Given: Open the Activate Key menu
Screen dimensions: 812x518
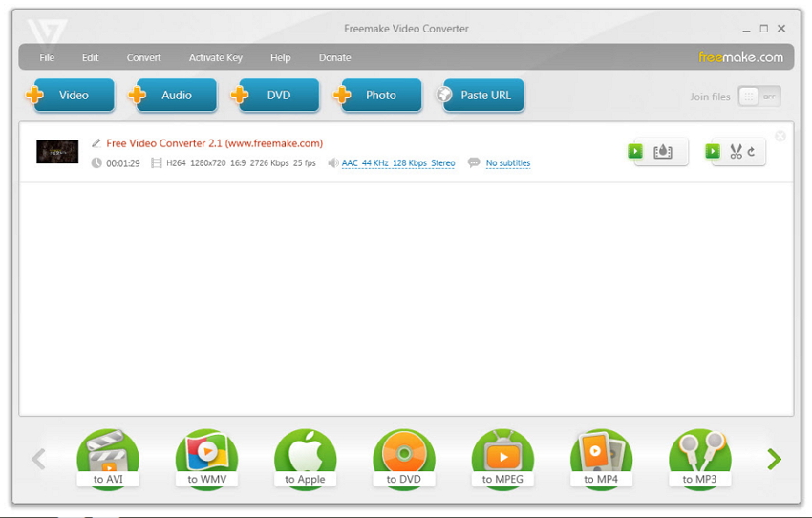Looking at the screenshot, I should click(x=216, y=57).
